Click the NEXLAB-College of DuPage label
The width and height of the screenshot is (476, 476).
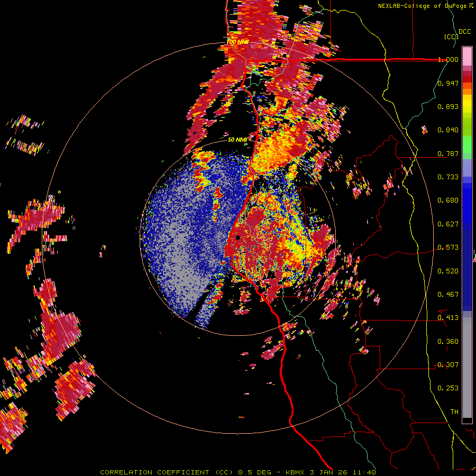tap(422, 6)
